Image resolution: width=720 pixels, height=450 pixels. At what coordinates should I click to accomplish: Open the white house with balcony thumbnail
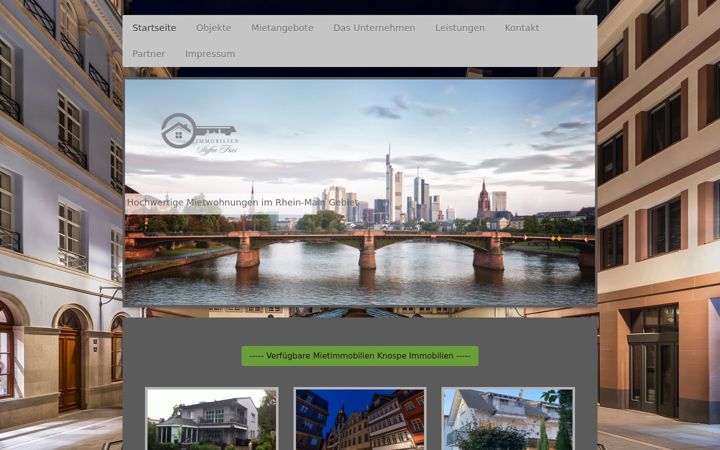pyautogui.click(x=508, y=419)
